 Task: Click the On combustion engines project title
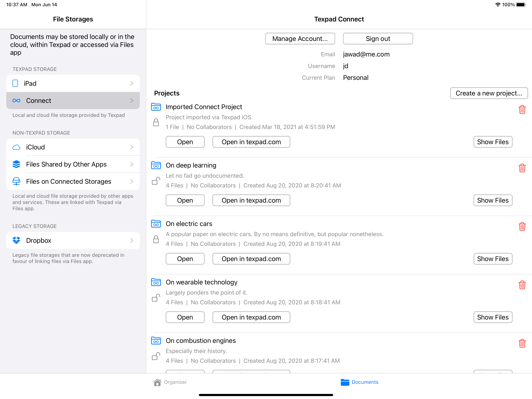201,341
